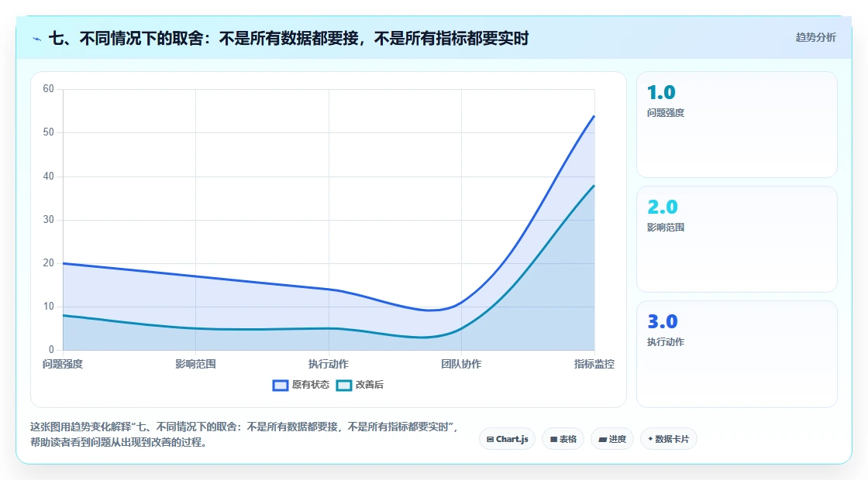Click the y-axis value 40
The height and width of the screenshot is (480, 868).
[49, 177]
